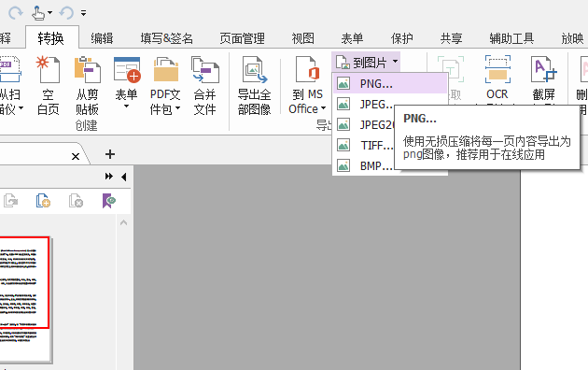Open the 编辑 ribbon tab
This screenshot has width=588, height=370.
[102, 38]
